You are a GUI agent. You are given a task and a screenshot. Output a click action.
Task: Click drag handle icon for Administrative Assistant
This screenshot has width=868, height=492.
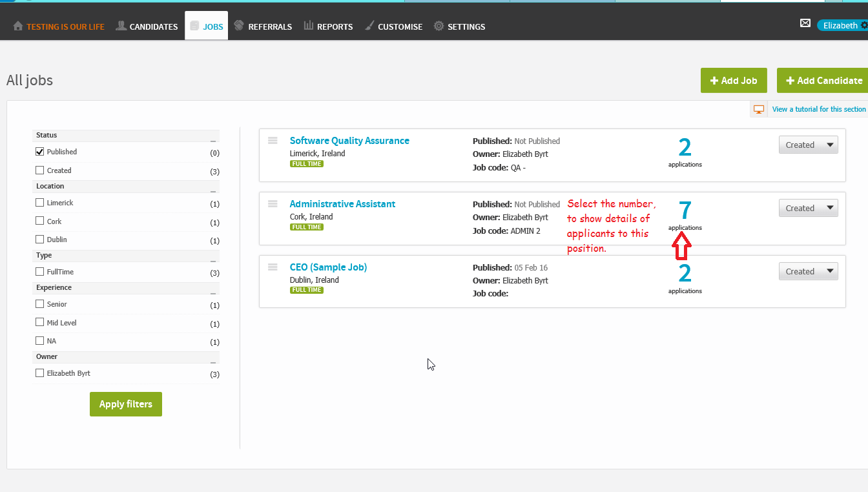tap(273, 204)
